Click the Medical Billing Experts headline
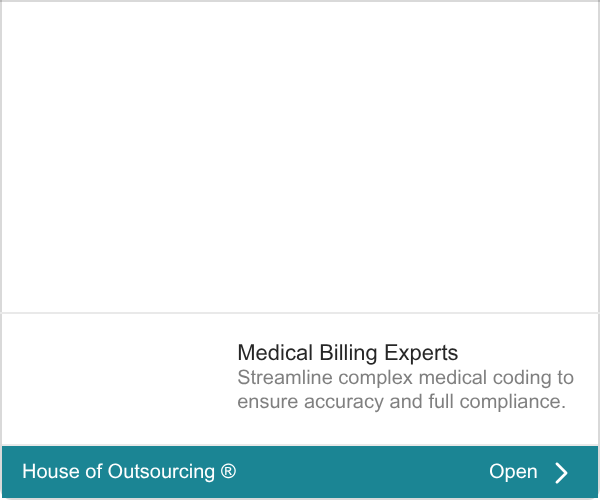 click(x=347, y=353)
